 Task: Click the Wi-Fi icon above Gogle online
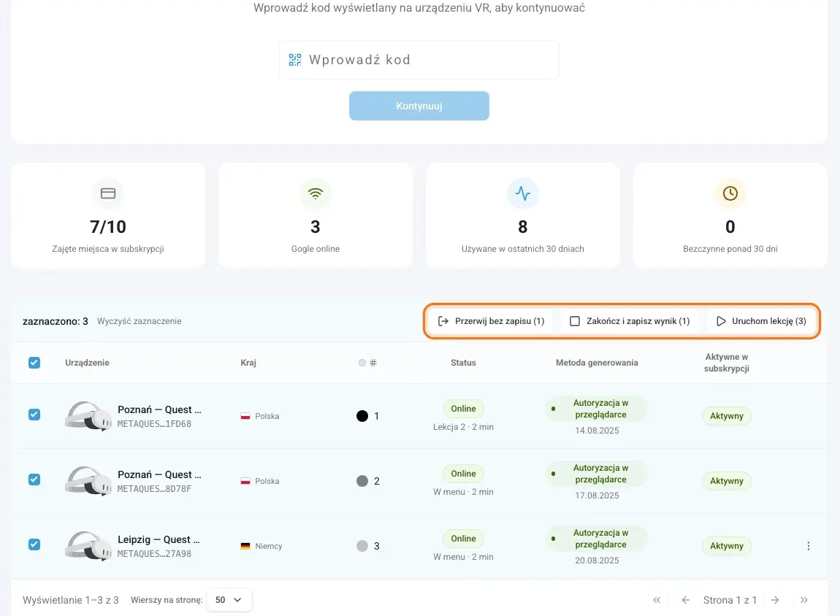click(316, 193)
